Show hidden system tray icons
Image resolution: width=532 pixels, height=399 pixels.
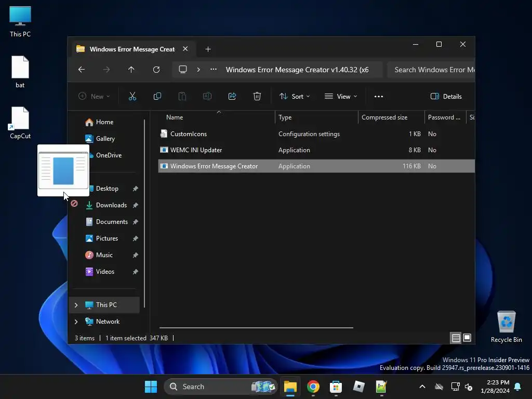pos(422,387)
